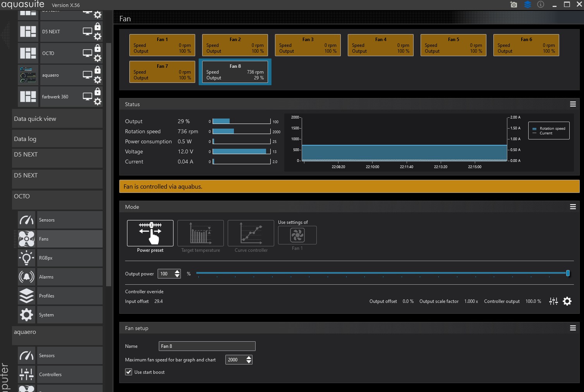Open gear settings for farbwerk 360
Screen dimensions: 584x392
[x=98, y=101]
